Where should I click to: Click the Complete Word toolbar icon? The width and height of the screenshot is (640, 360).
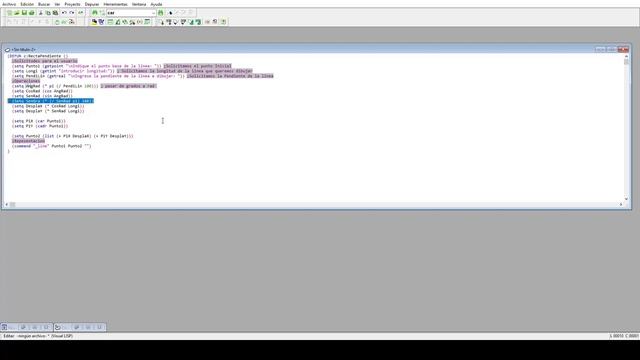(x=80, y=13)
